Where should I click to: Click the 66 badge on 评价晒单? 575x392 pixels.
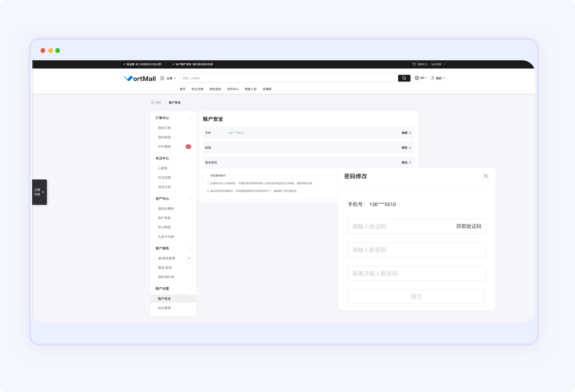coord(188,147)
